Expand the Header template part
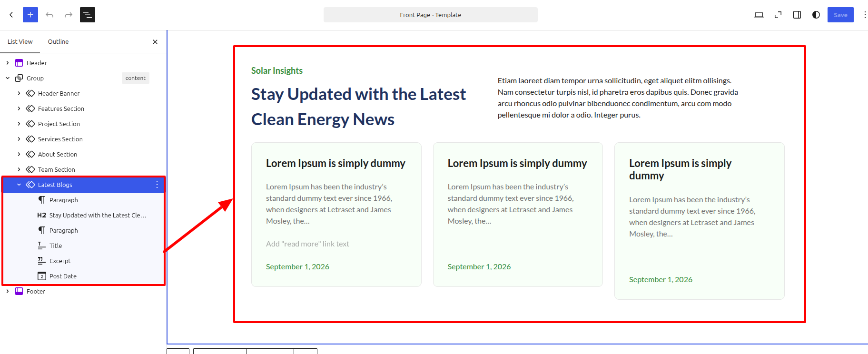This screenshot has width=868, height=354. pos(8,63)
